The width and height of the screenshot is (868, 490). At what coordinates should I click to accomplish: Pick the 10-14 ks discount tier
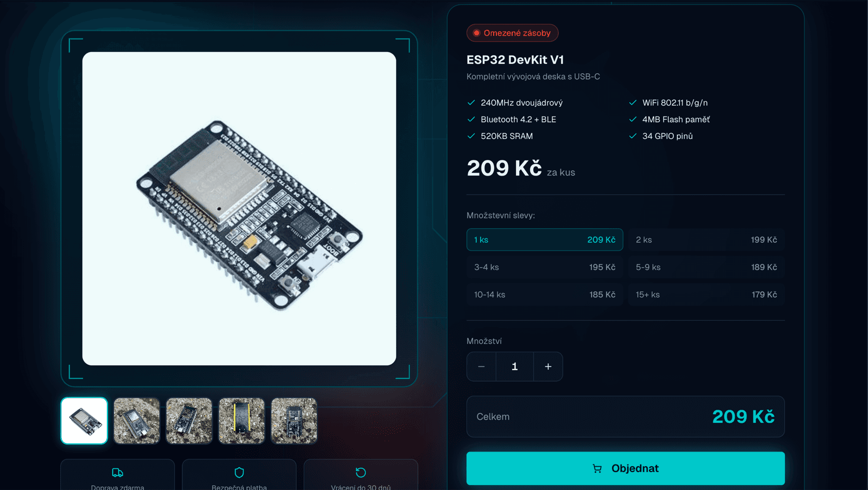(x=545, y=295)
